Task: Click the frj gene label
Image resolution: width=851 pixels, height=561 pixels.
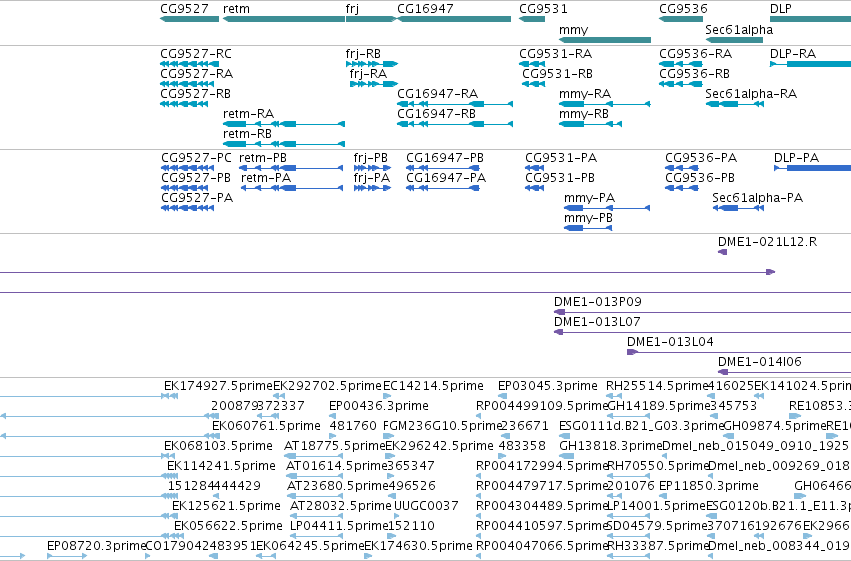Action: [x=352, y=9]
